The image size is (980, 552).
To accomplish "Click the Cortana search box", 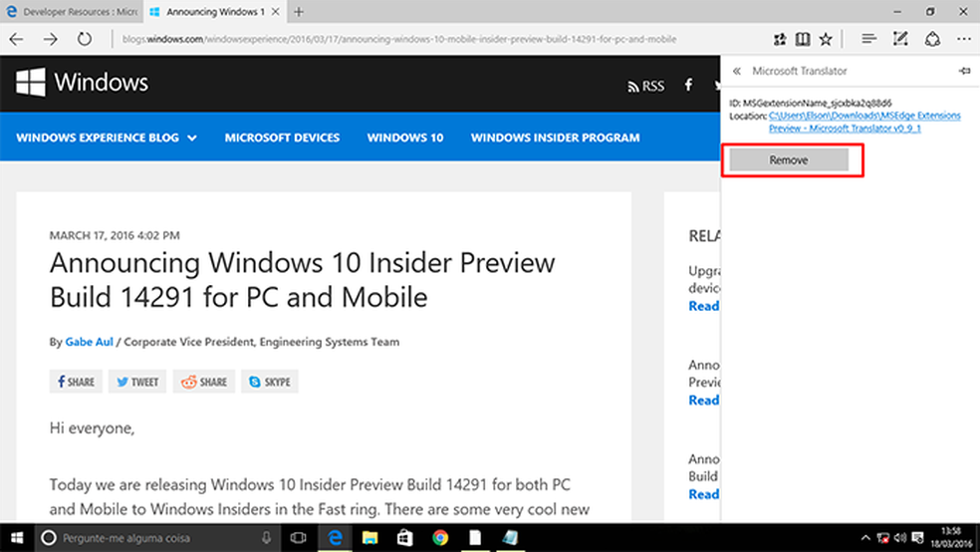I will pos(156,538).
